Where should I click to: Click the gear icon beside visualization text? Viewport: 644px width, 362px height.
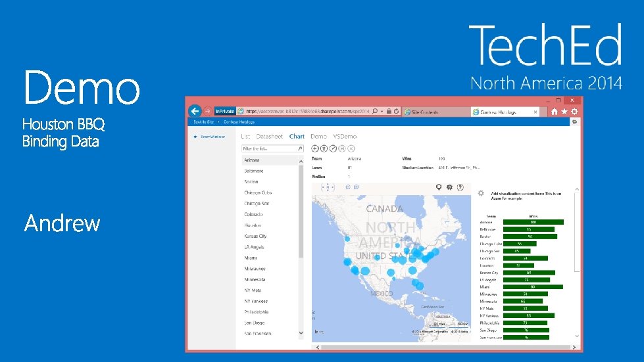click(481, 193)
